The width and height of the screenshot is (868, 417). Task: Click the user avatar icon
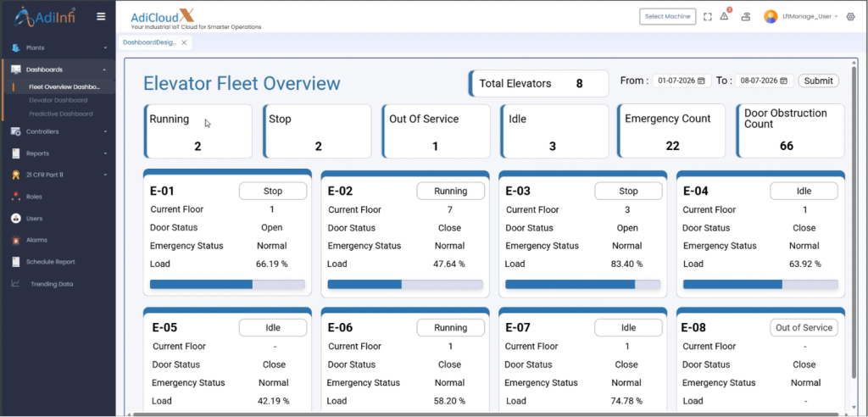click(771, 17)
